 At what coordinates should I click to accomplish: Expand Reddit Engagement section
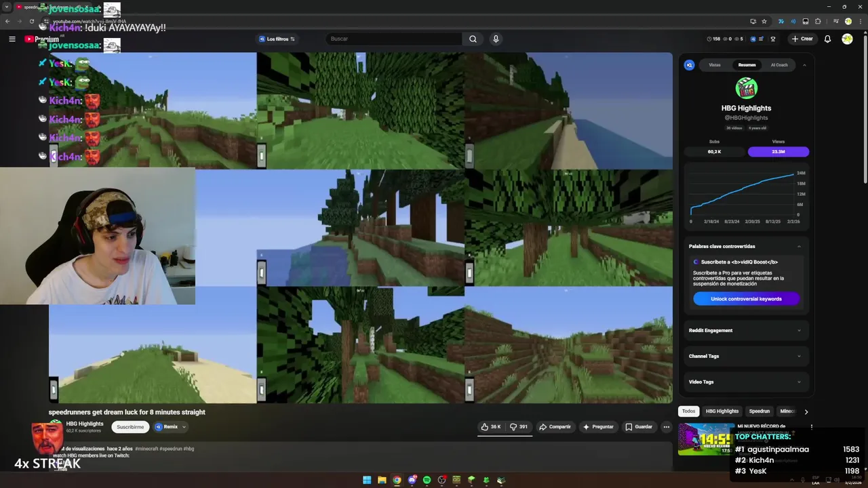tap(746, 330)
